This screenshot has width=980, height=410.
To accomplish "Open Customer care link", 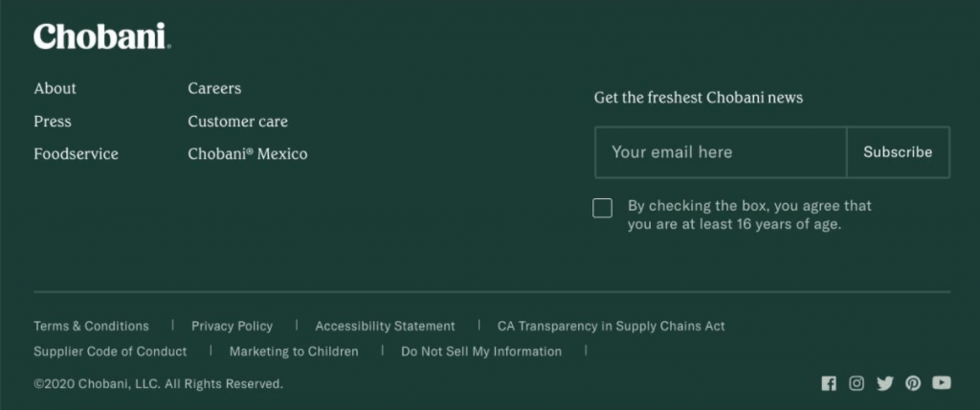I will pyautogui.click(x=238, y=122).
